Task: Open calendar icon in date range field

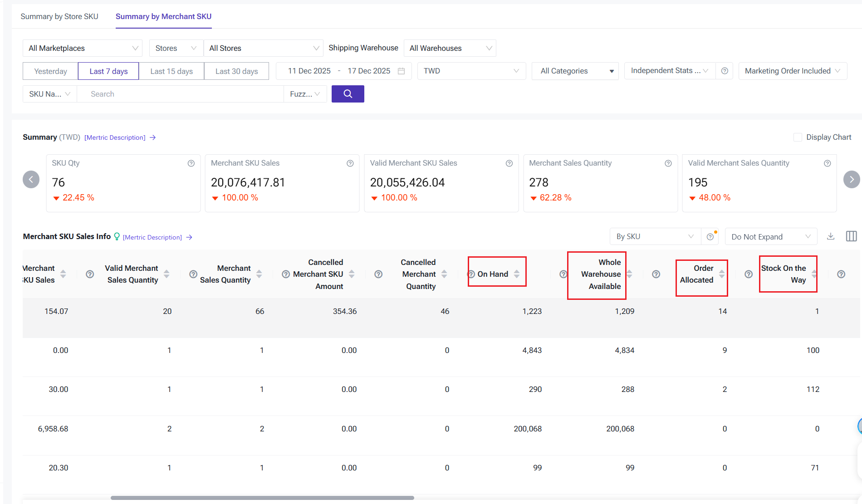Action: point(401,71)
